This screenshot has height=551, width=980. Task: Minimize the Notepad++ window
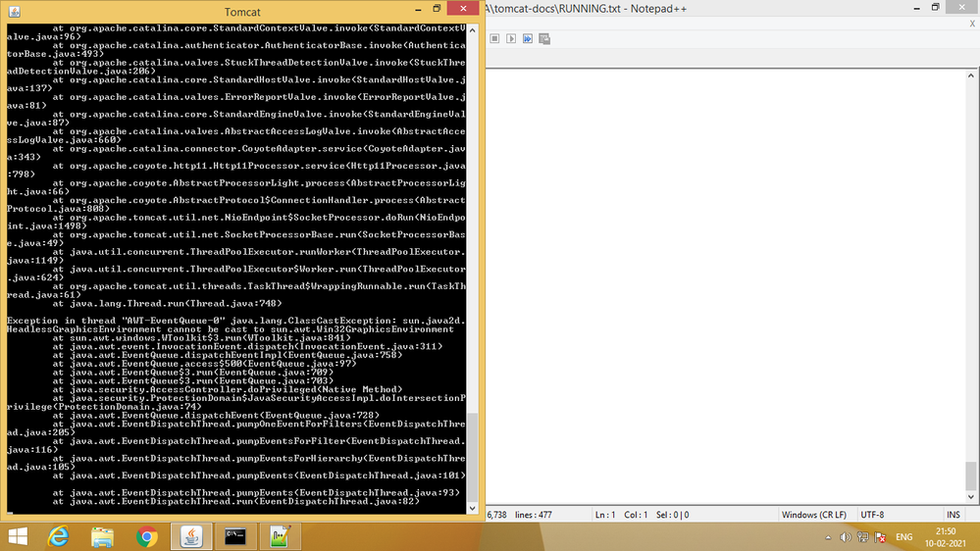click(916, 8)
